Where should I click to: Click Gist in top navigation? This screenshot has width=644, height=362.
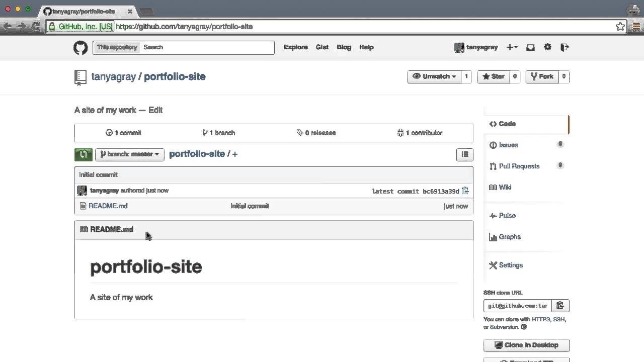pyautogui.click(x=322, y=47)
